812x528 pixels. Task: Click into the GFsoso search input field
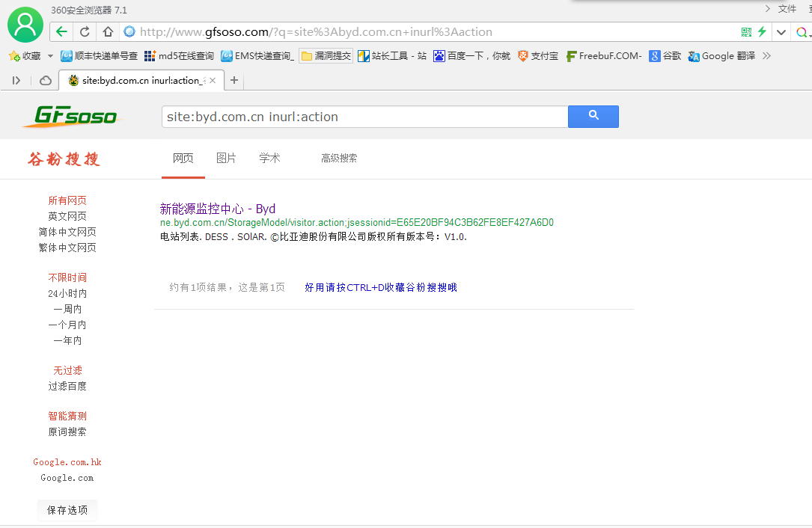(x=364, y=117)
